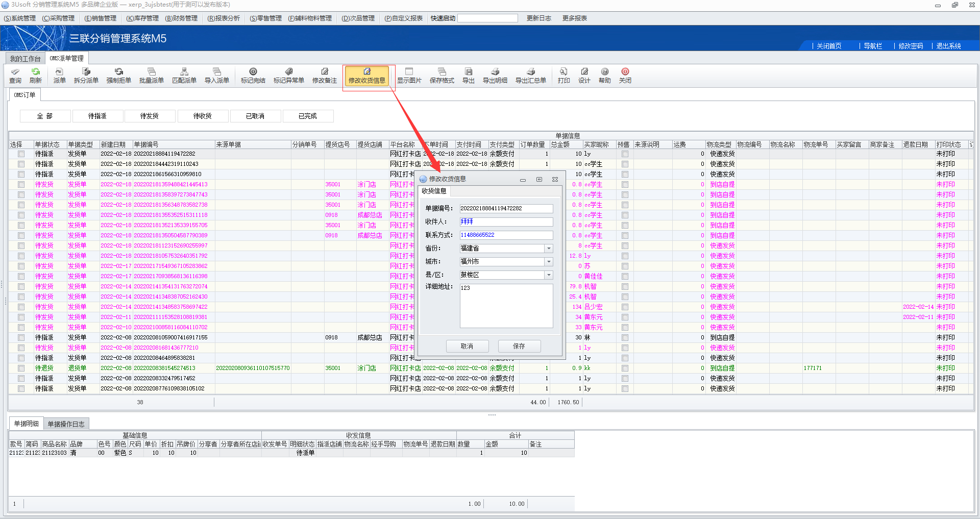Click the red 关闭 toolbar icon
Image resolution: width=980 pixels, height=519 pixels.
(625, 76)
